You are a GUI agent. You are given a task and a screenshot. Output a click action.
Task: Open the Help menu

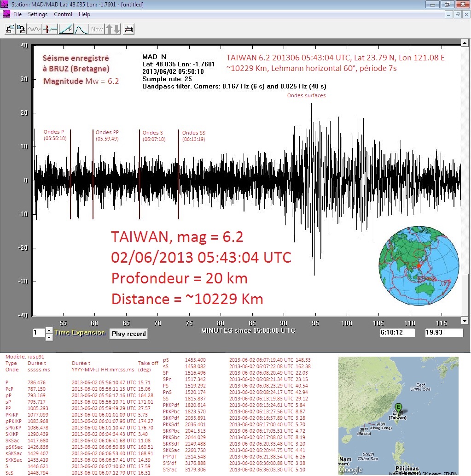coord(84,14)
